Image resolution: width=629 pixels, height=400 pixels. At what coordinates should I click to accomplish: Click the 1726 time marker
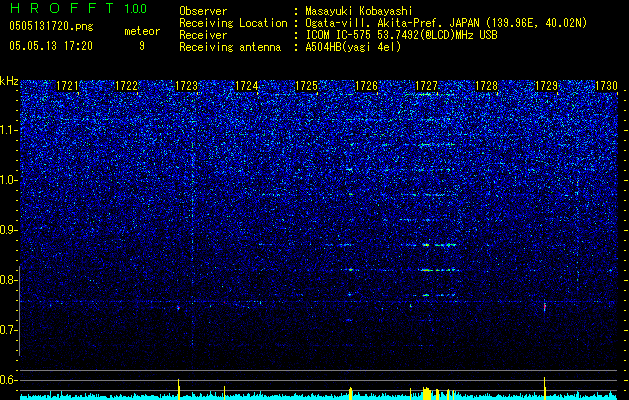(x=366, y=86)
